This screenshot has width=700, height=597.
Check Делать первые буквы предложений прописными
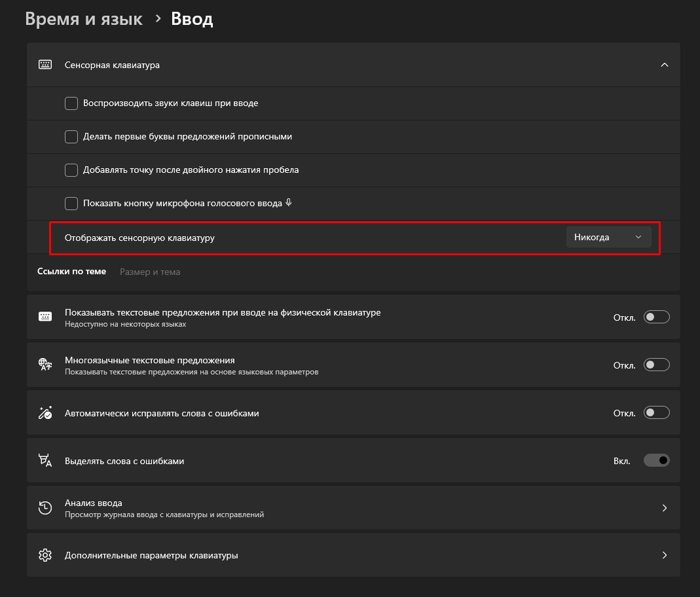click(71, 137)
